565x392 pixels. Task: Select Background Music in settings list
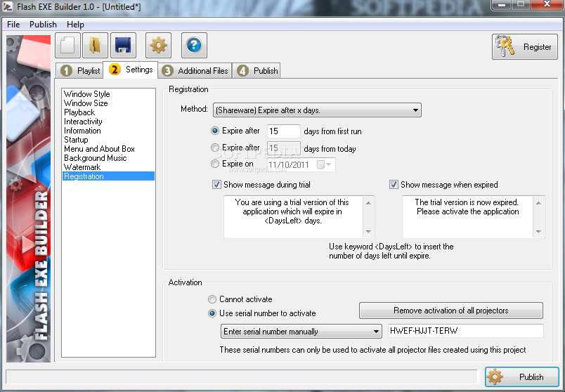(95, 158)
